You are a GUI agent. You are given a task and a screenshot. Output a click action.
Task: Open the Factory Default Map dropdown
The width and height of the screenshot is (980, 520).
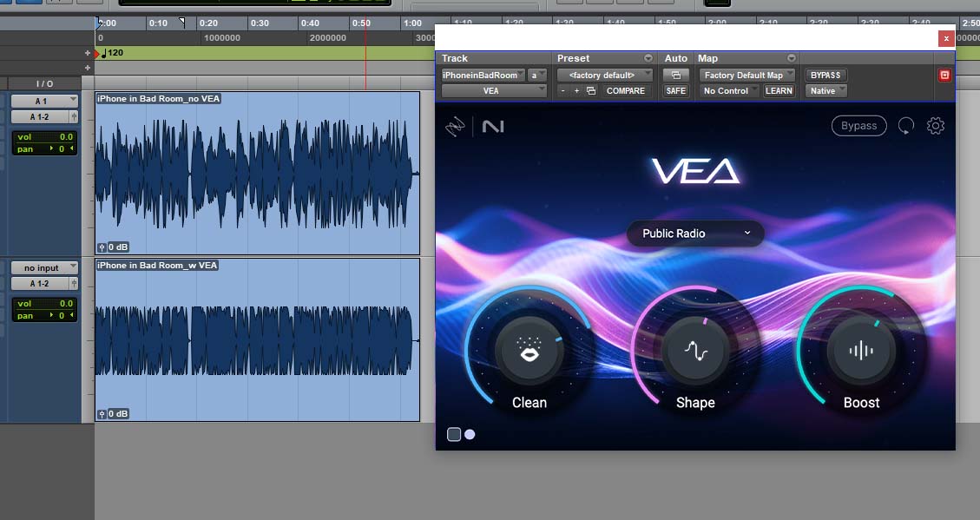(747, 75)
